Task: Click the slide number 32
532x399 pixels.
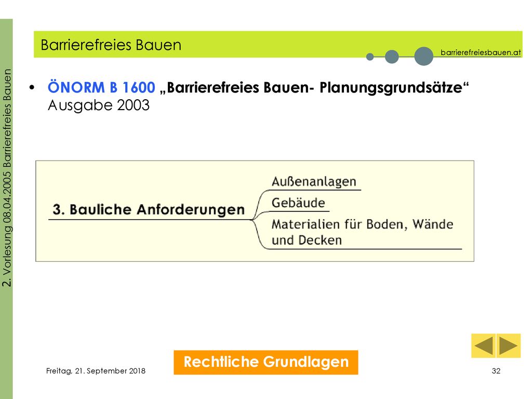Action: tap(496, 371)
